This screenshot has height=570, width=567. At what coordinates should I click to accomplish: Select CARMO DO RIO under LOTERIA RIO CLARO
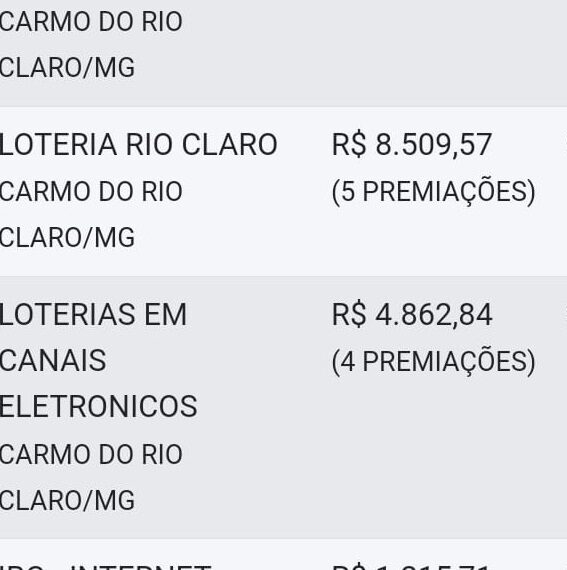(x=91, y=191)
